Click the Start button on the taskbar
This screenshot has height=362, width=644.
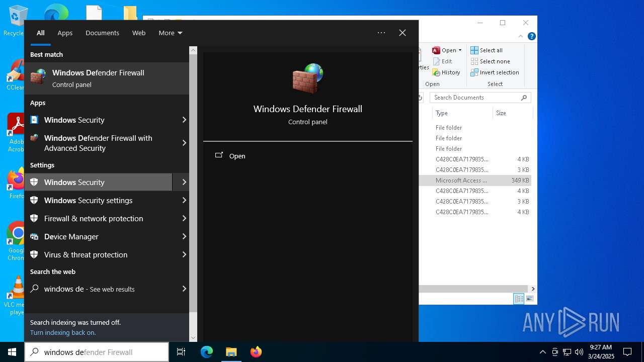(12, 352)
